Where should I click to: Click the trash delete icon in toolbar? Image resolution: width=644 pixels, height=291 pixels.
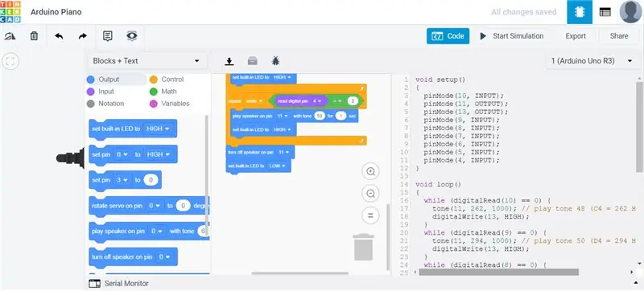pyautogui.click(x=34, y=36)
